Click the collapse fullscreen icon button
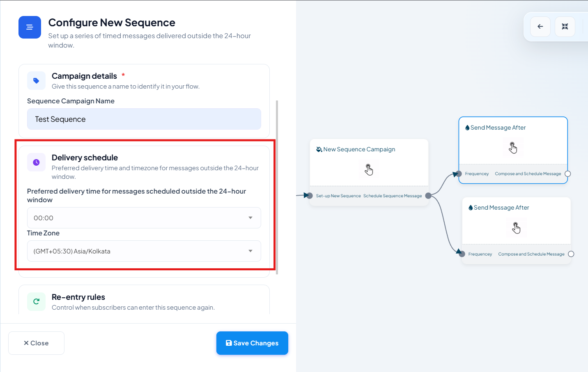Viewport: 588px width, 372px height. coord(565,27)
